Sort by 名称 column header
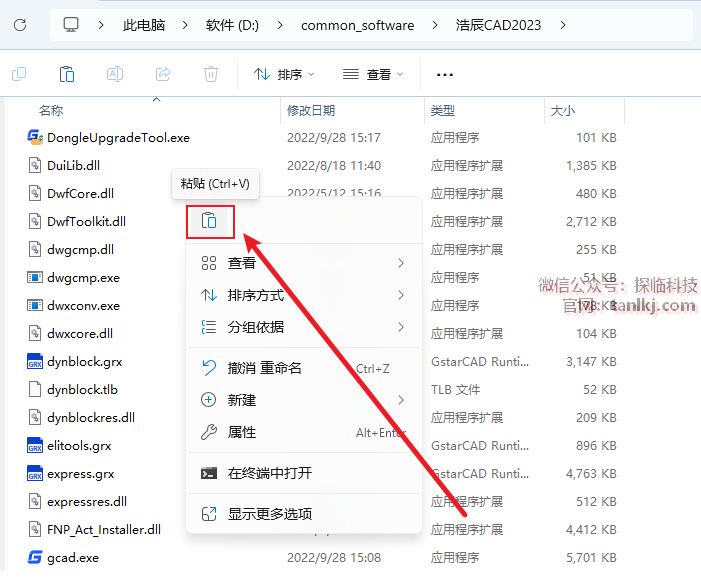Screen dimensions: 701x582 click(51, 110)
